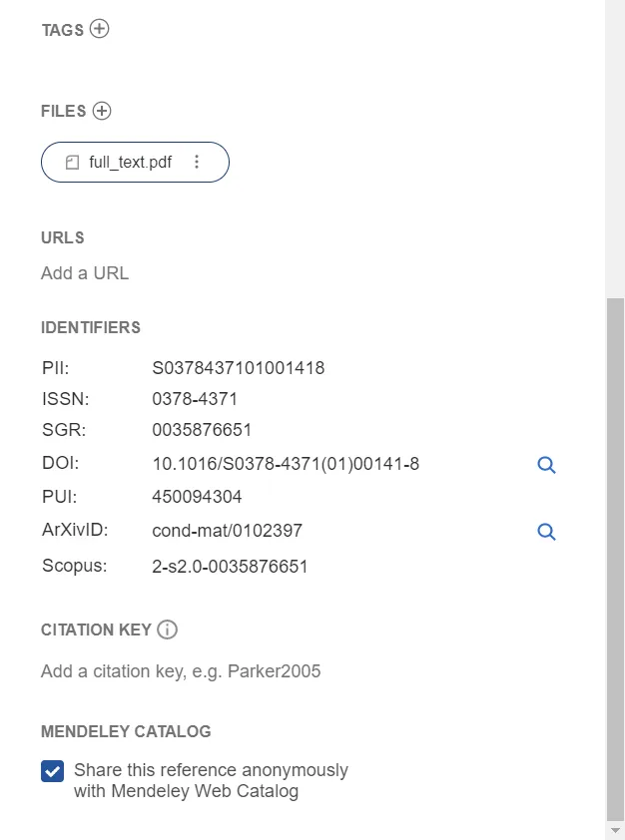
Task: Click the ISSN value 0378-4371
Action: 195,399
